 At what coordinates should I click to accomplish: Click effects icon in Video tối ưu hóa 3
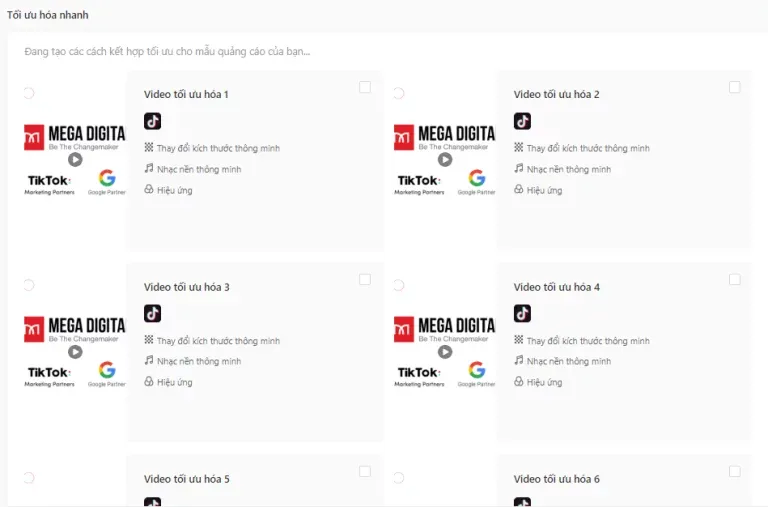pos(149,382)
